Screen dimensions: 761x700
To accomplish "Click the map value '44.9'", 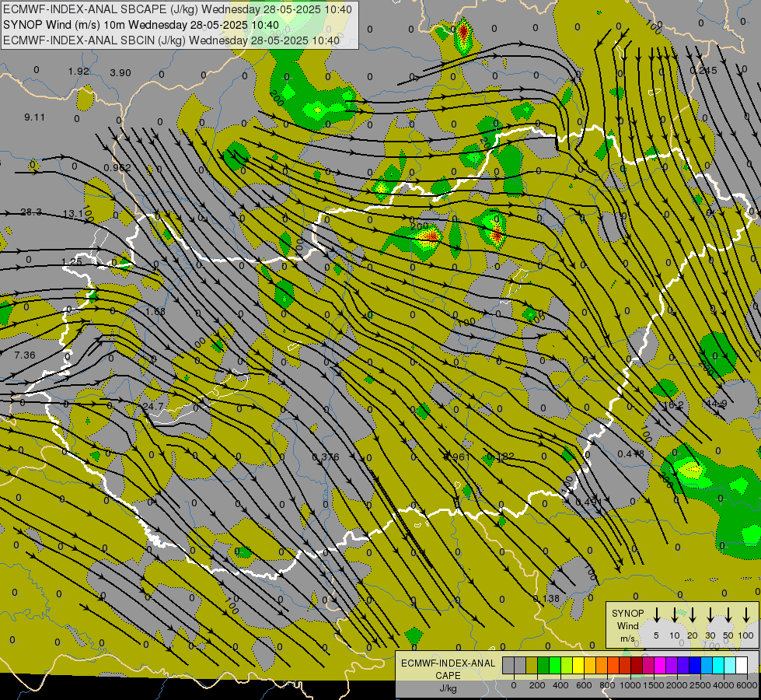I will tap(716, 404).
